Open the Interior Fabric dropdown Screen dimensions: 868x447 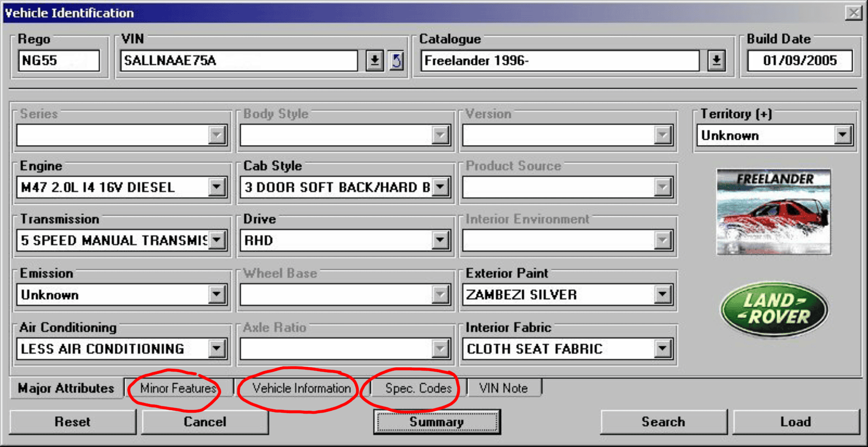tap(662, 348)
